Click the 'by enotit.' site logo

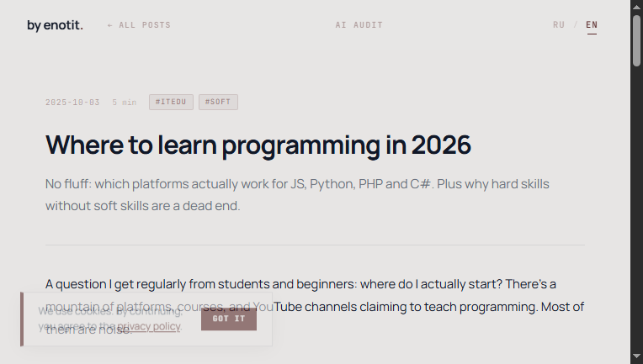coord(55,25)
